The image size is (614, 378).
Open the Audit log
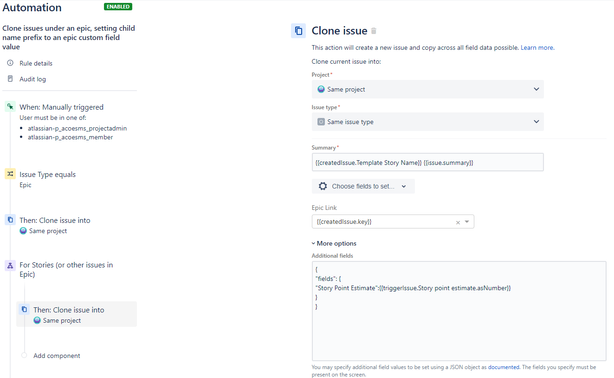coord(33,79)
